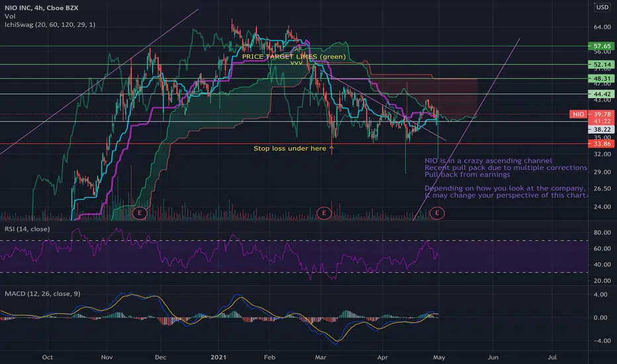Viewport: 617px width, 364px height.
Task: Click the March earnings E marker
Action: click(324, 213)
